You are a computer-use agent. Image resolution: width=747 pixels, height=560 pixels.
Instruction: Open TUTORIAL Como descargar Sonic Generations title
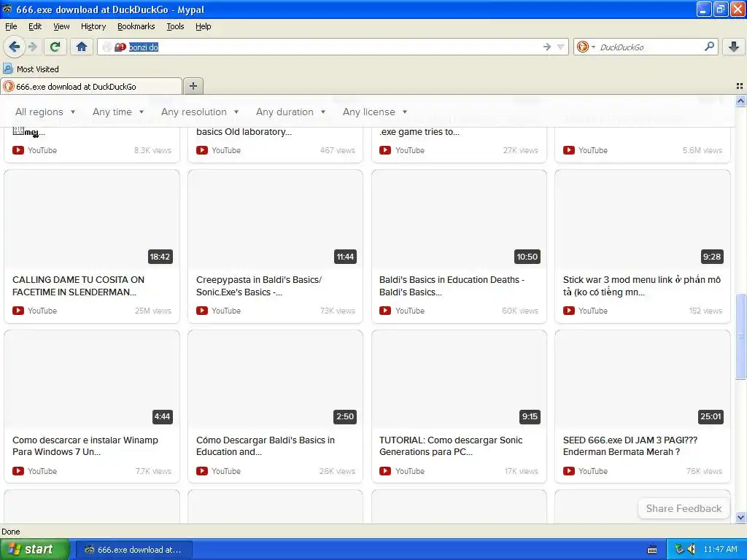451,446
